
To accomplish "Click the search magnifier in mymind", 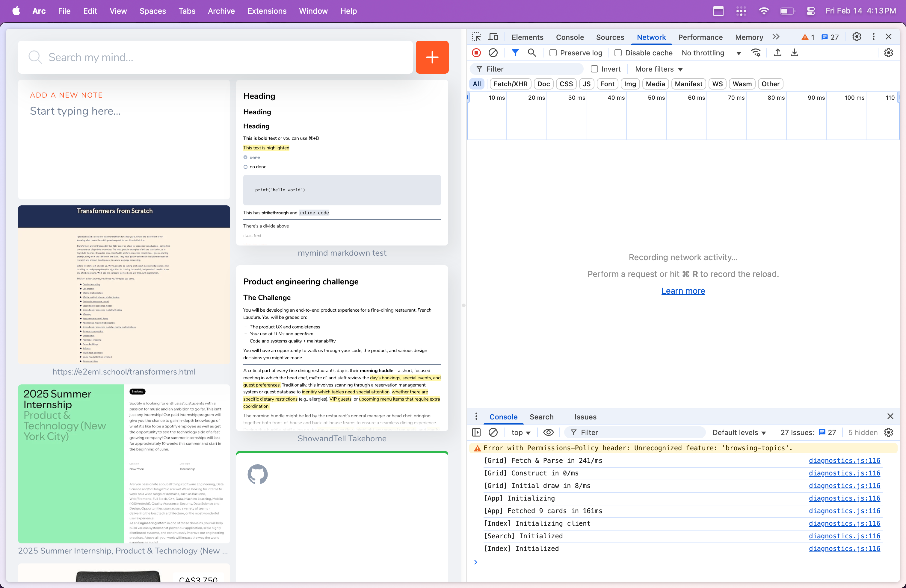I will [x=35, y=57].
